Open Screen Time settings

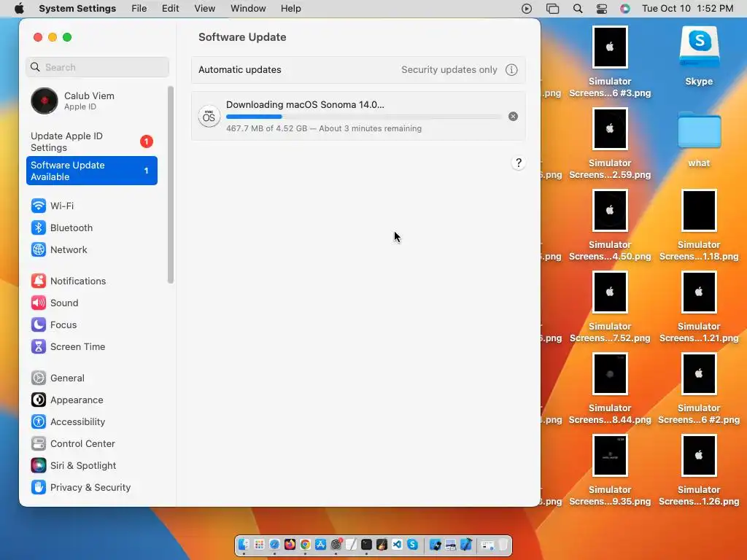tap(91, 346)
